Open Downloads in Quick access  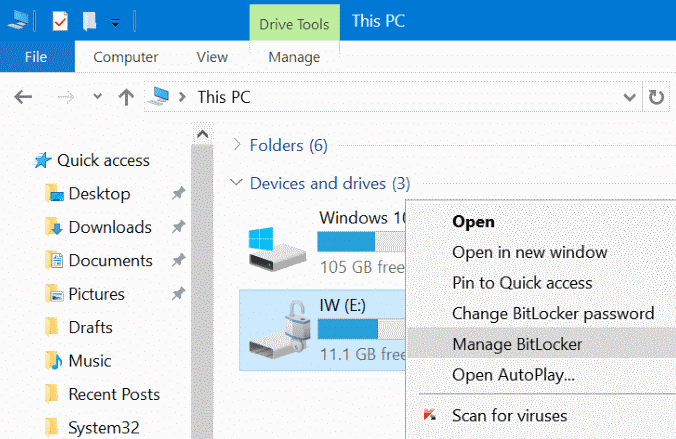pos(110,227)
